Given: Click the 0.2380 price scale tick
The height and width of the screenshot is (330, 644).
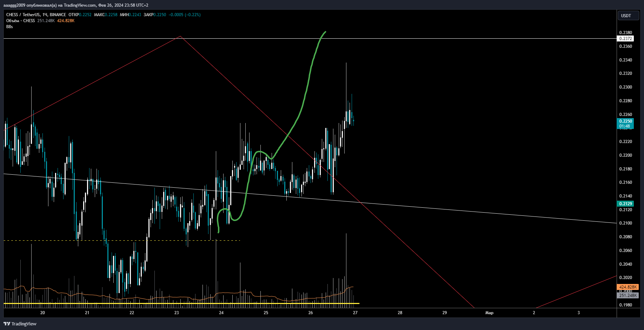Looking at the screenshot, I should pyautogui.click(x=625, y=33).
